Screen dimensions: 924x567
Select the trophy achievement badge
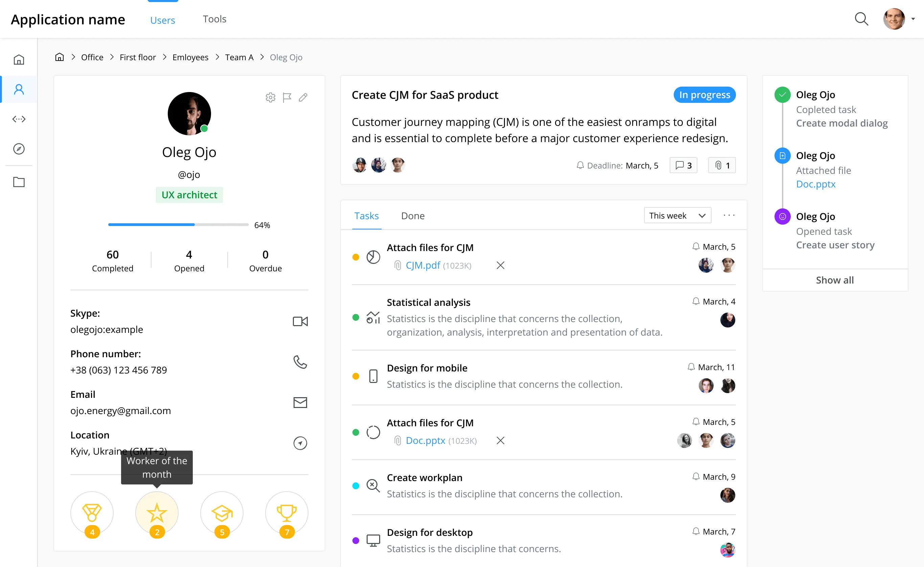point(286,513)
